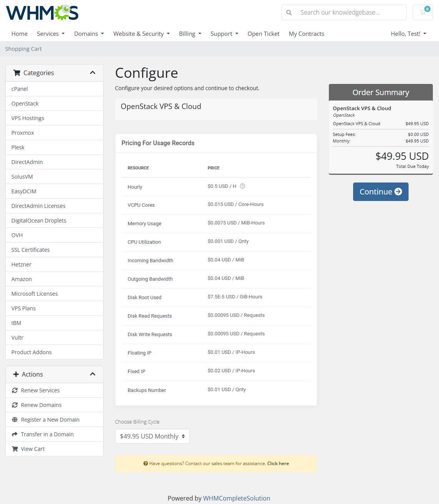This screenshot has height=504, width=439.
Task: Go to My Contracts
Action: tap(307, 34)
